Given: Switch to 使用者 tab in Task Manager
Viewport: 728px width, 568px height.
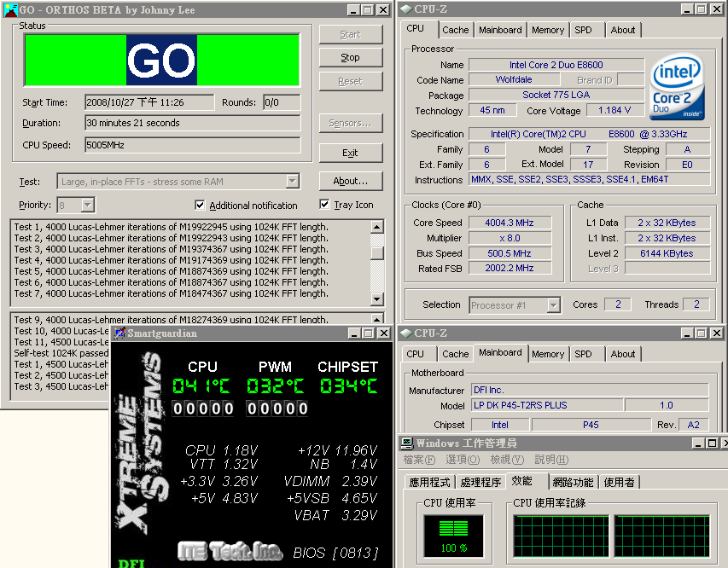Looking at the screenshot, I should (x=619, y=482).
